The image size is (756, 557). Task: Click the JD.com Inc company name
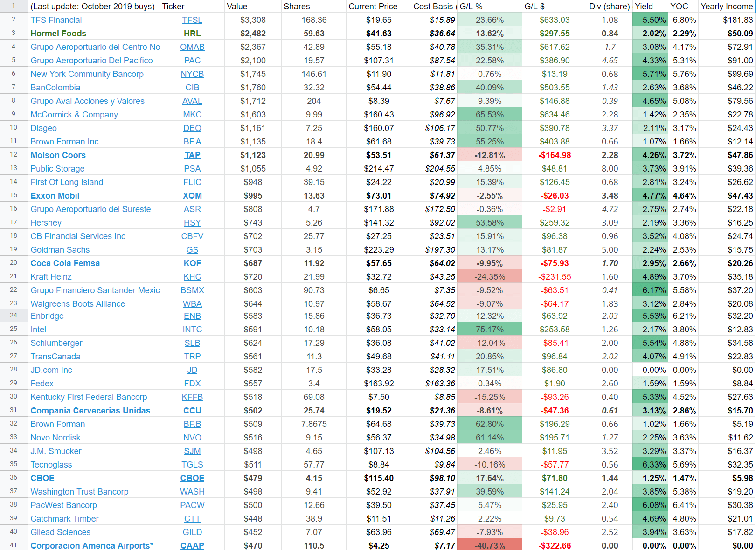click(51, 370)
